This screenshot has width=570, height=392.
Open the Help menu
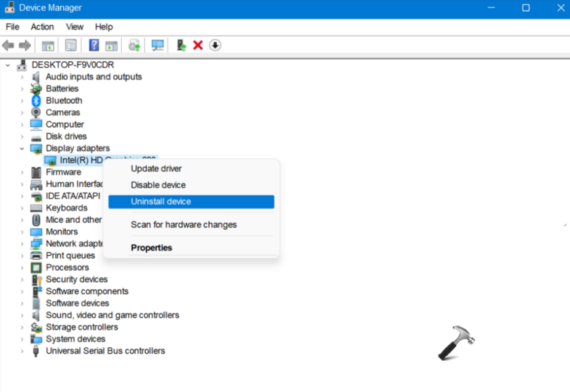(x=104, y=27)
